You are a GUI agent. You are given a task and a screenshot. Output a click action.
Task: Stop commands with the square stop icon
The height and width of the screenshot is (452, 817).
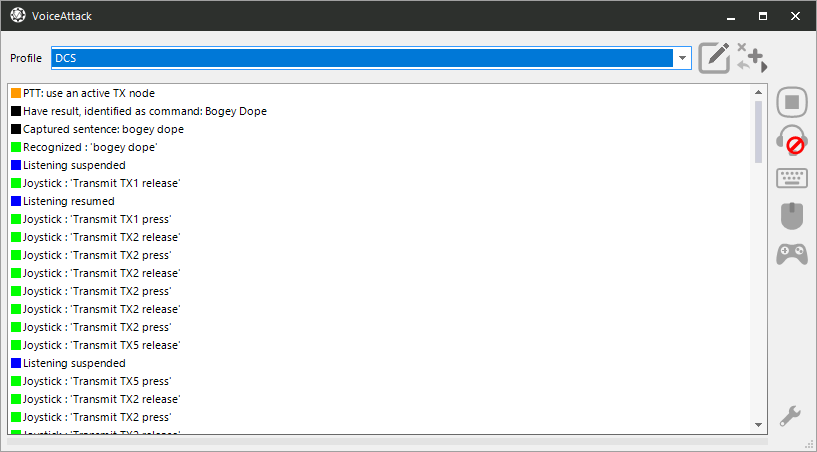pos(792,102)
